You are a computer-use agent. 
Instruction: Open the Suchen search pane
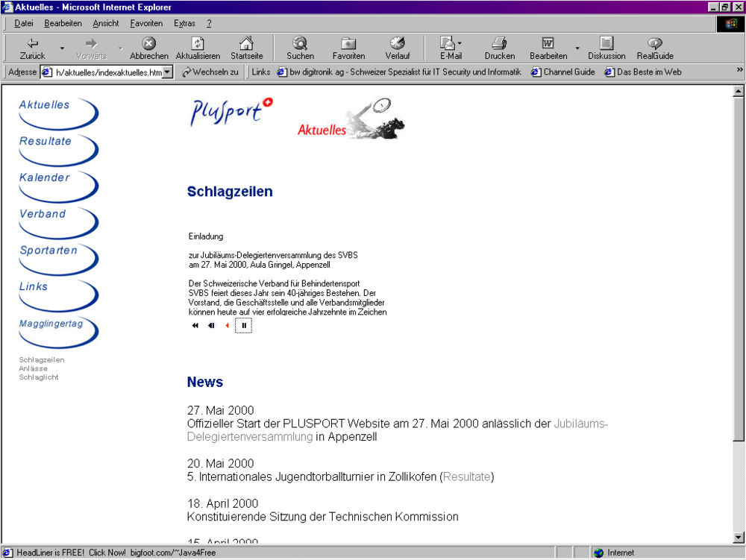pyautogui.click(x=300, y=48)
